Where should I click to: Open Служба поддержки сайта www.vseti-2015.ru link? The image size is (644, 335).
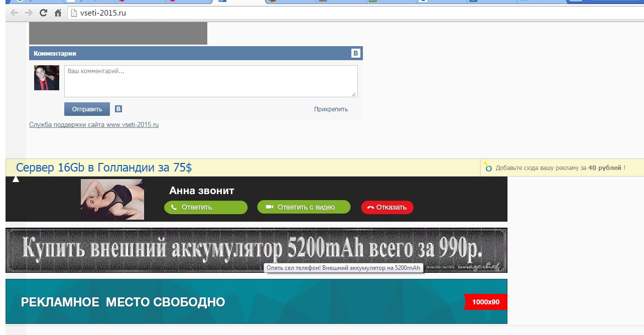pos(94,124)
